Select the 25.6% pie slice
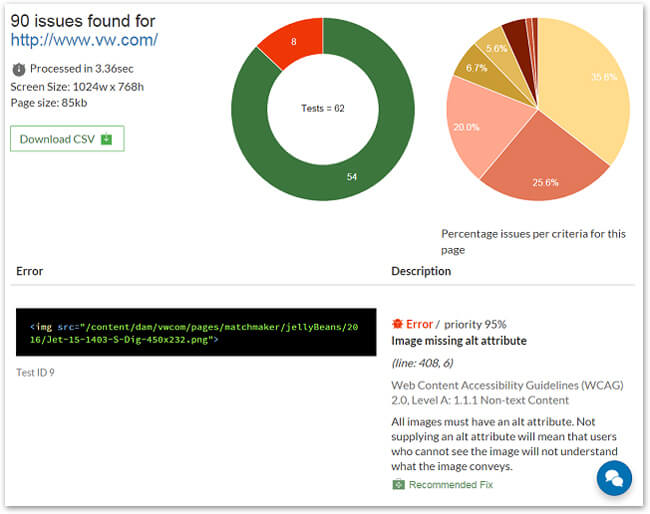Image resolution: width=650 pixels, height=514 pixels. coord(543,166)
